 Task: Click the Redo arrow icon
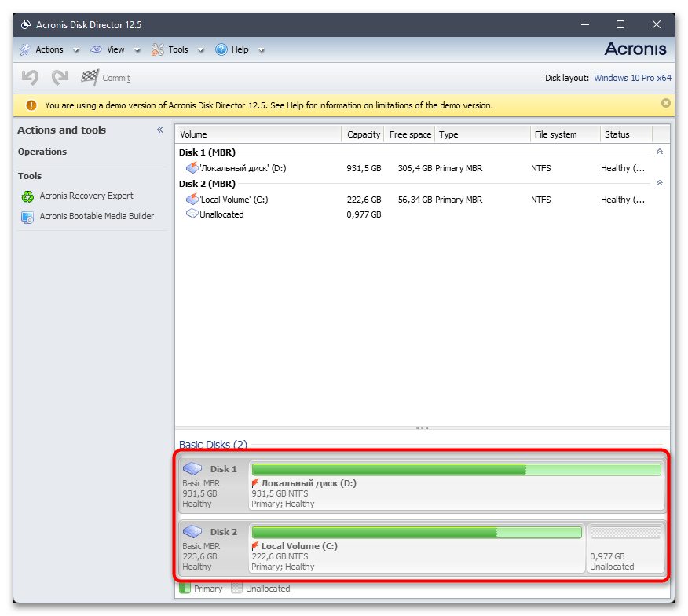click(60, 77)
